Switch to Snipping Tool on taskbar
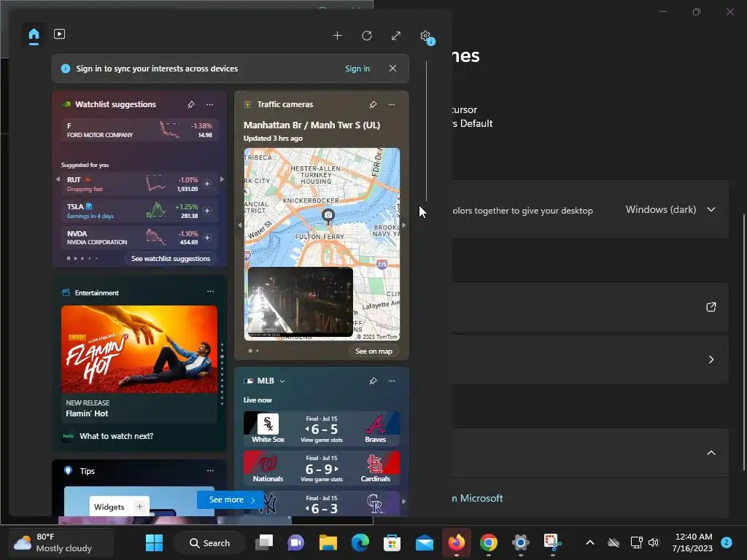 pos(553,542)
